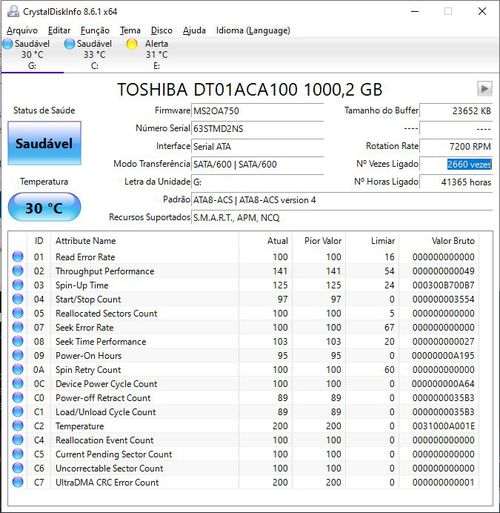Click the blue status icon of drive C:
This screenshot has height=513, width=500.
(70, 44)
